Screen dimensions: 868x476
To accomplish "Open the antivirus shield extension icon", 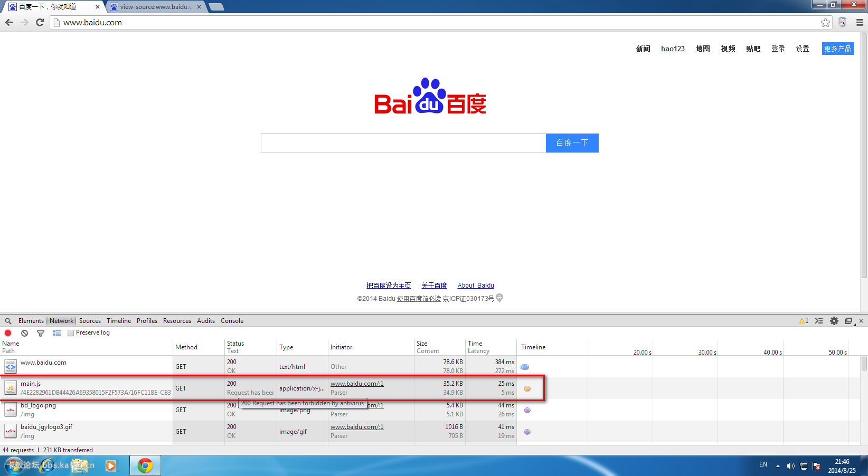I will [842, 22].
